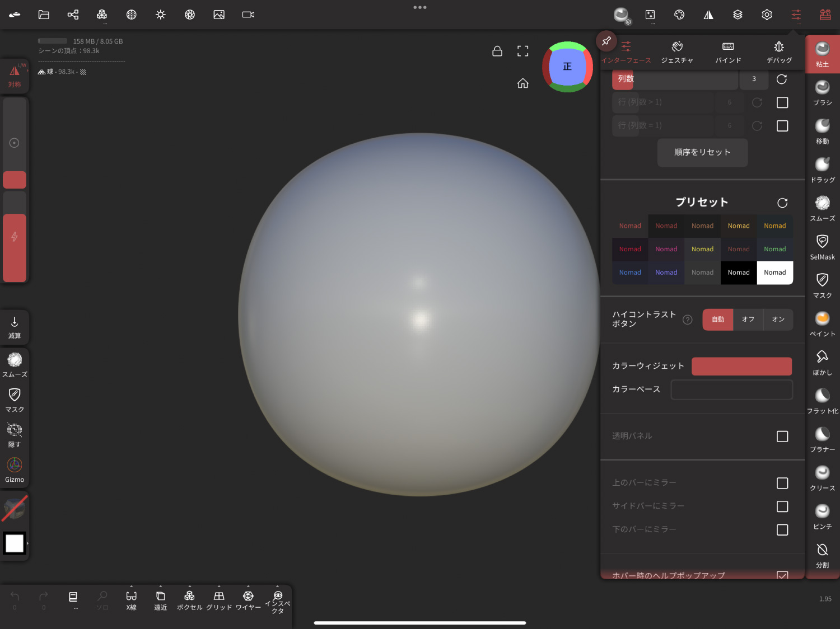Open the デバッグ tab
Viewport: 840px width, 629px height.
point(779,52)
